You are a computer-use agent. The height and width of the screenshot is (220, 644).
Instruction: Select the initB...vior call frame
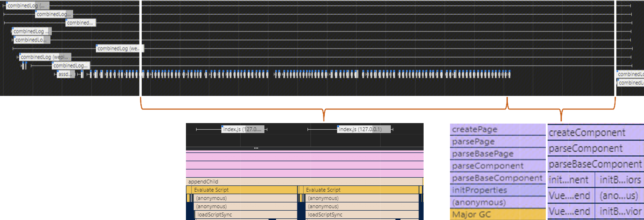tap(620, 211)
